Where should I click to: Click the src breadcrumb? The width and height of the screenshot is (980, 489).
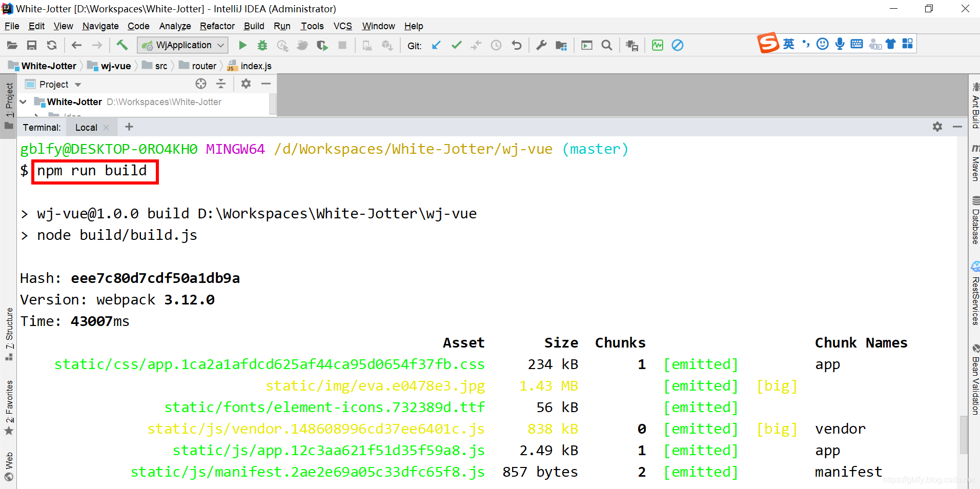(x=155, y=66)
